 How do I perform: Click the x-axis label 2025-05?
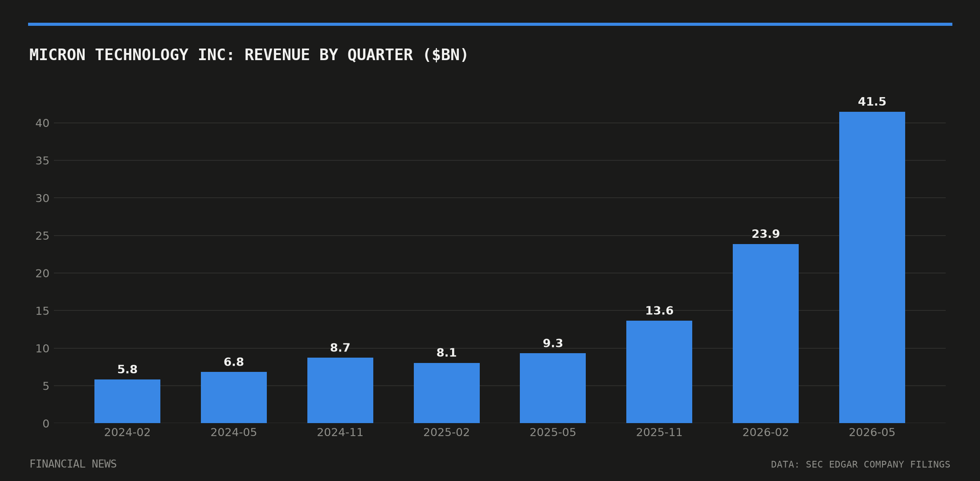coord(553,432)
